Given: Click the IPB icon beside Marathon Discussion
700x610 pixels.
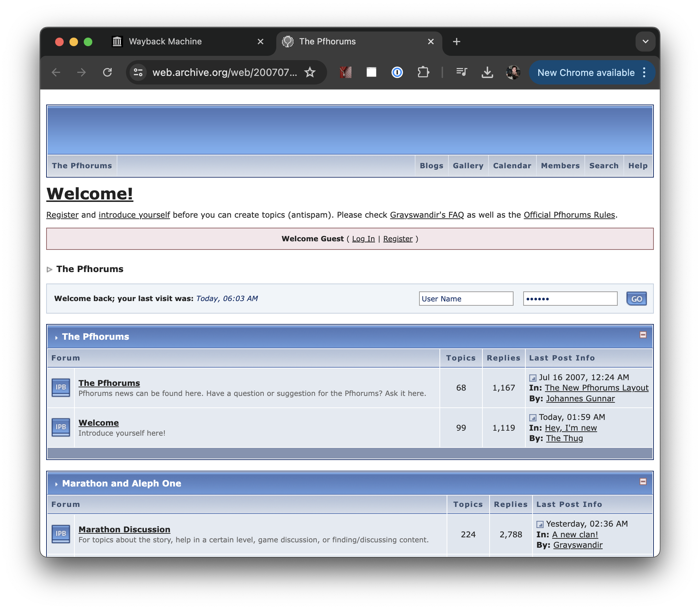Looking at the screenshot, I should 61,534.
